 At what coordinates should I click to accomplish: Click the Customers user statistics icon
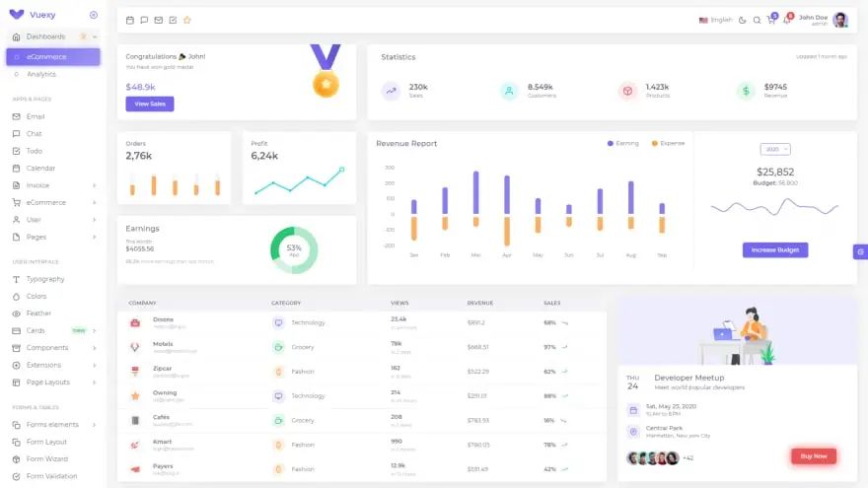pyautogui.click(x=509, y=91)
